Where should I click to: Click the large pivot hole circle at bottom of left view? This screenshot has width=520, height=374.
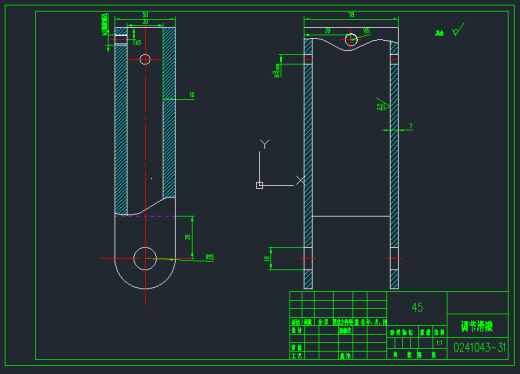click(145, 258)
